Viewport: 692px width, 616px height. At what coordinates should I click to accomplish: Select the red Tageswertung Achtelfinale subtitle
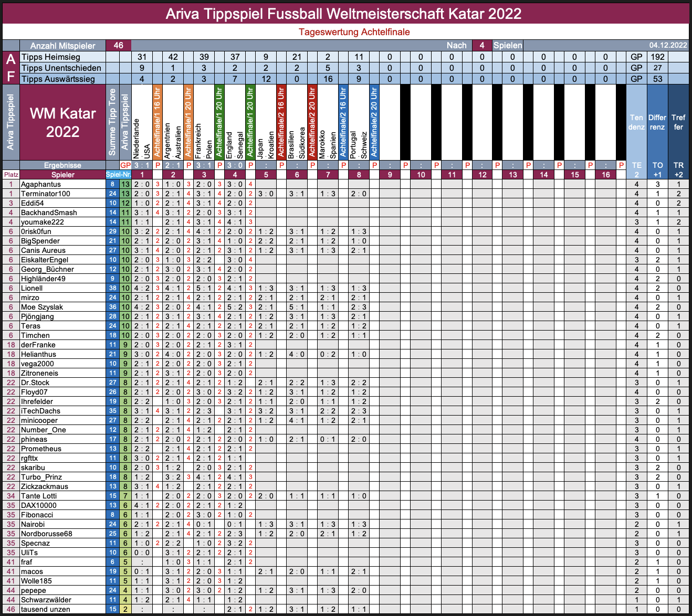(354, 32)
